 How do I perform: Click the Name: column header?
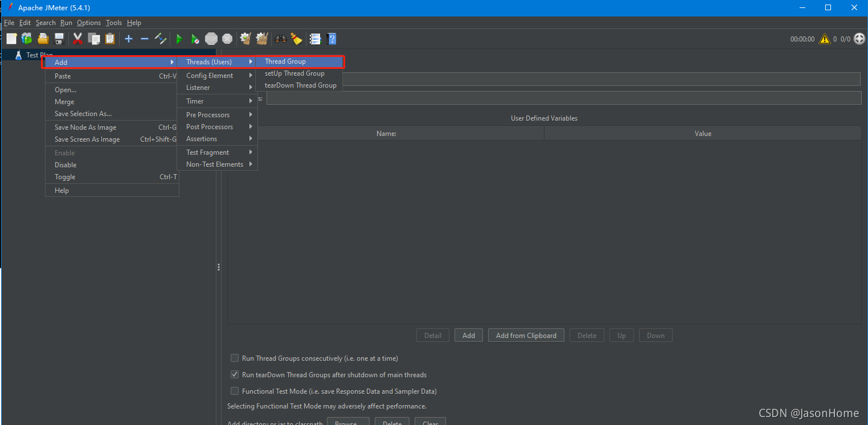pyautogui.click(x=386, y=133)
